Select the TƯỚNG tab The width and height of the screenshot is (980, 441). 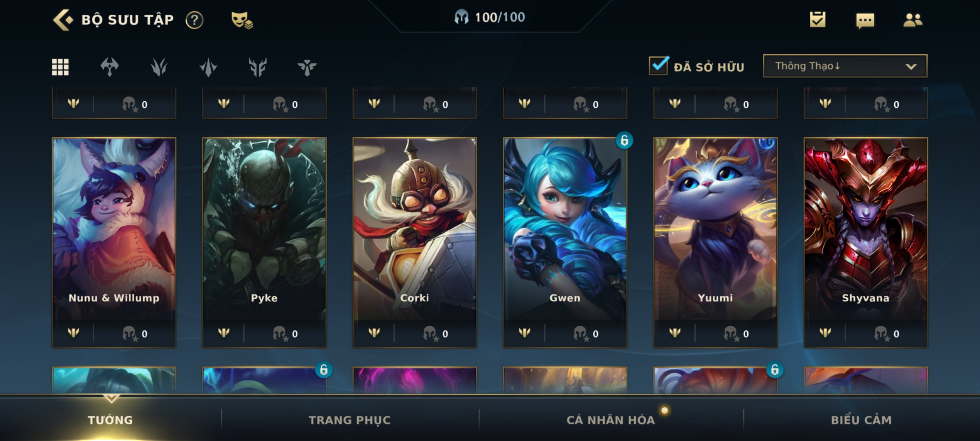coord(110,420)
